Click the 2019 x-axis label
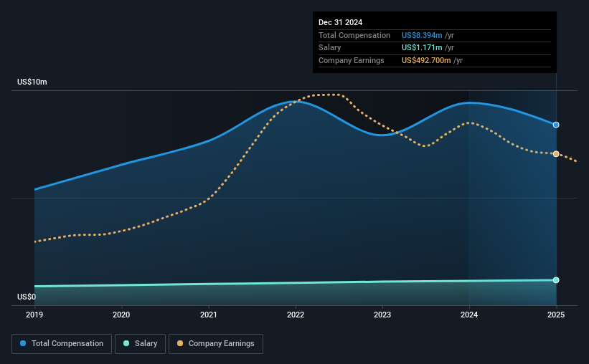This screenshot has height=364, width=589. (34, 315)
